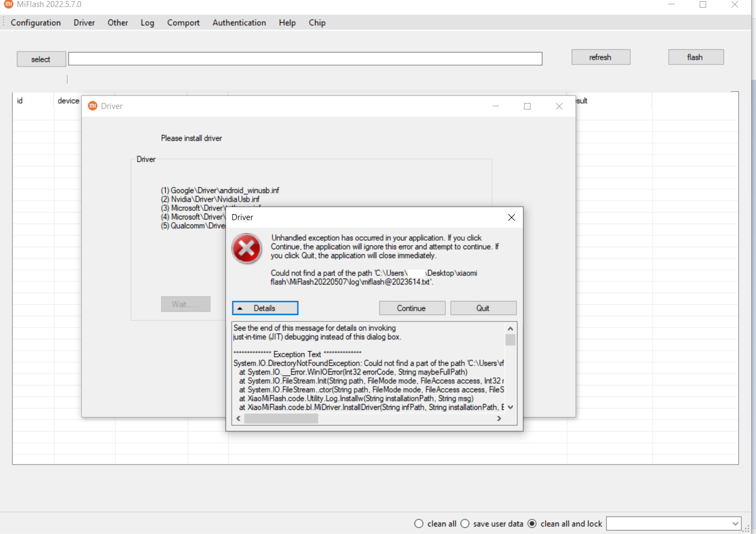Open the Log menu
Image resolution: width=756 pixels, height=534 pixels.
click(147, 23)
